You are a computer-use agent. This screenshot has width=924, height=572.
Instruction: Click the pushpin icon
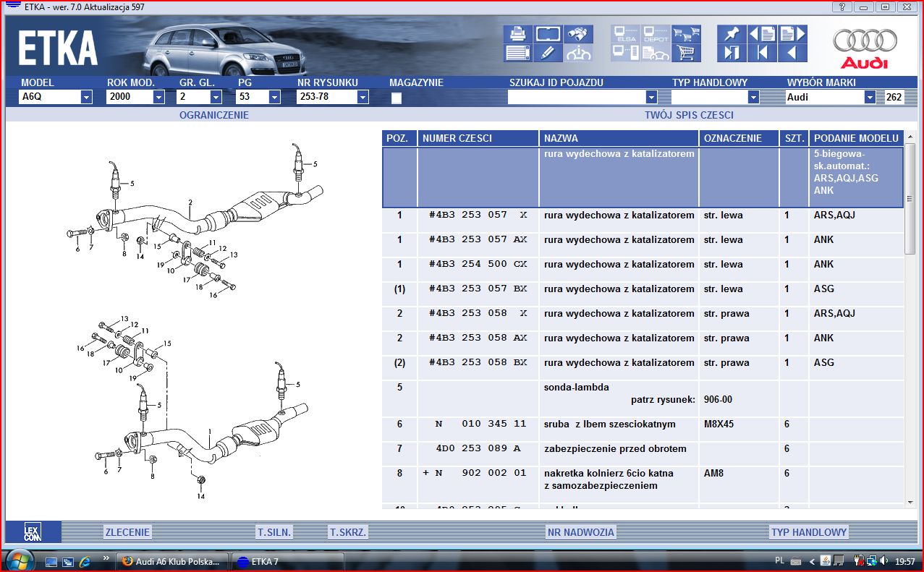(732, 34)
